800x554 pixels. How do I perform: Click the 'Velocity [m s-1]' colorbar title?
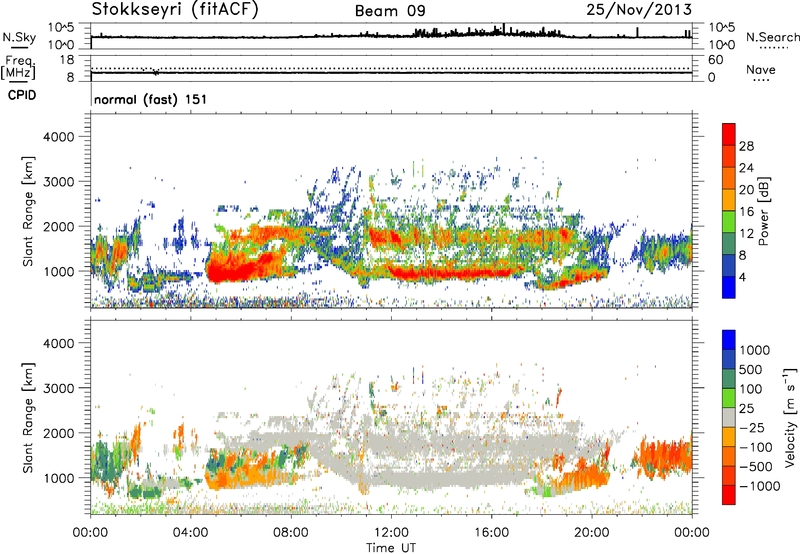click(x=790, y=417)
